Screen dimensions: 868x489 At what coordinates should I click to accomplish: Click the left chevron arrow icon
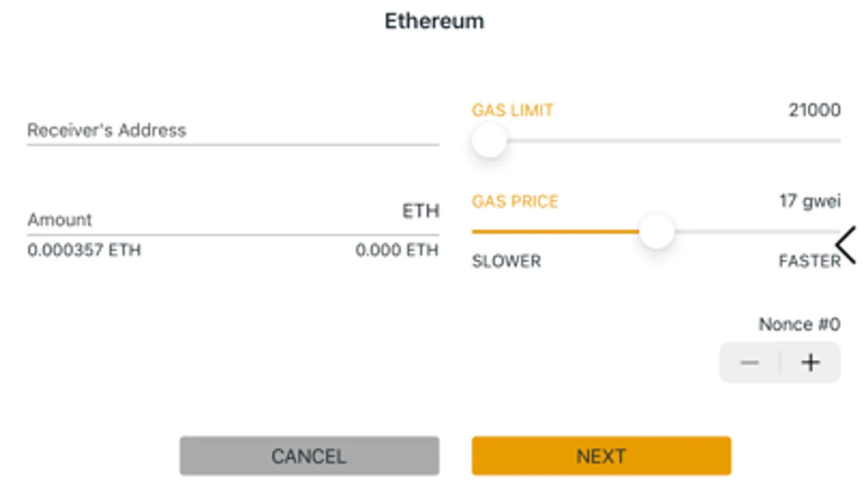point(846,246)
